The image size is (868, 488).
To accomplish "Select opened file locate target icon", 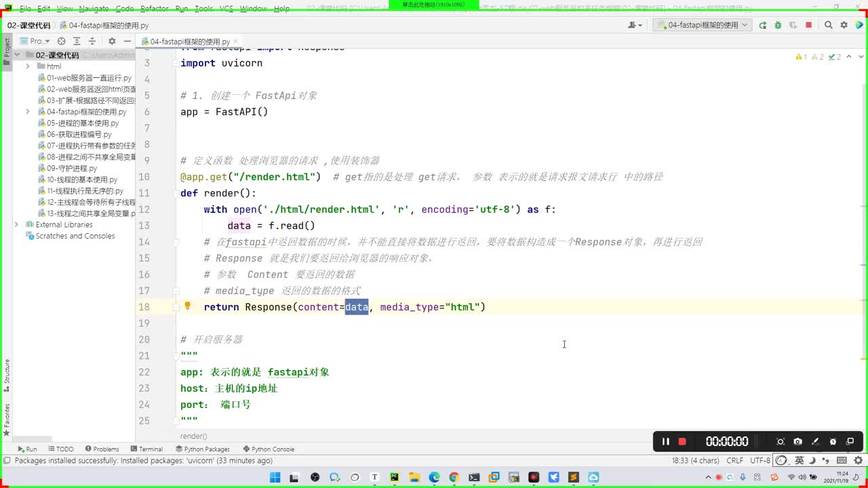I will click(x=61, y=41).
